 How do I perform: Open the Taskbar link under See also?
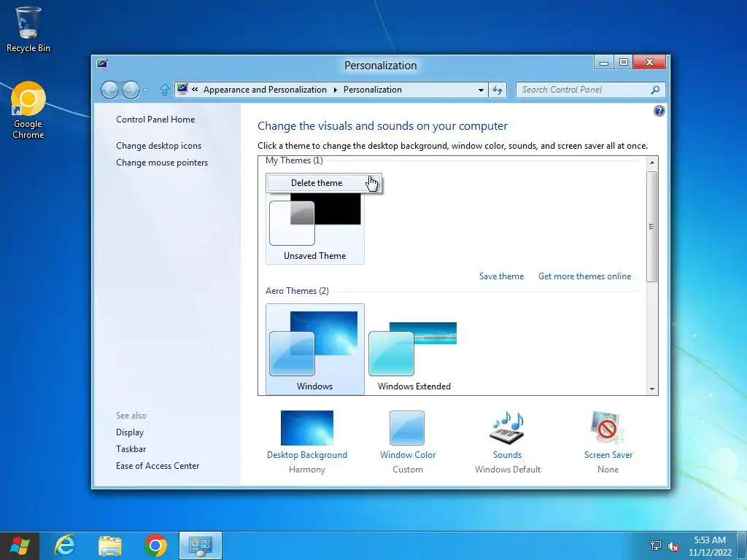click(131, 449)
